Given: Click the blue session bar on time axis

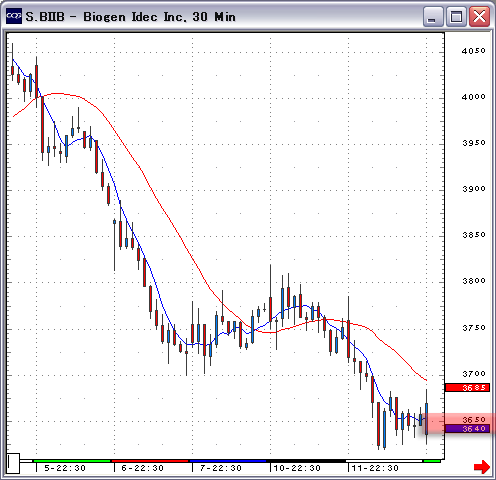Looking at the screenshot, I should coord(228,461).
